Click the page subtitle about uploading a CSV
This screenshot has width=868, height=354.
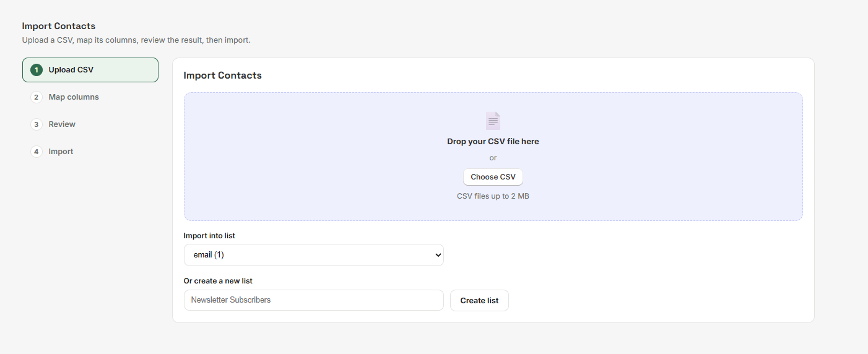[136, 40]
